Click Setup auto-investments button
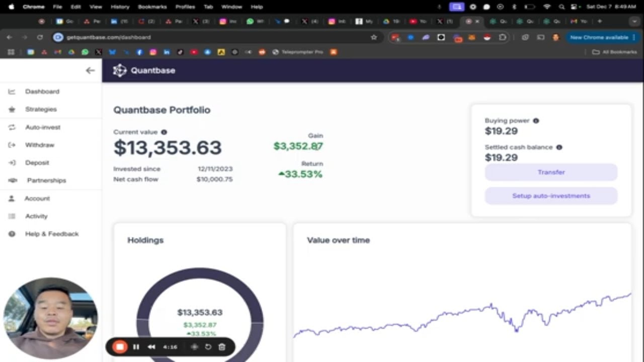This screenshot has height=362, width=644. coord(551,196)
